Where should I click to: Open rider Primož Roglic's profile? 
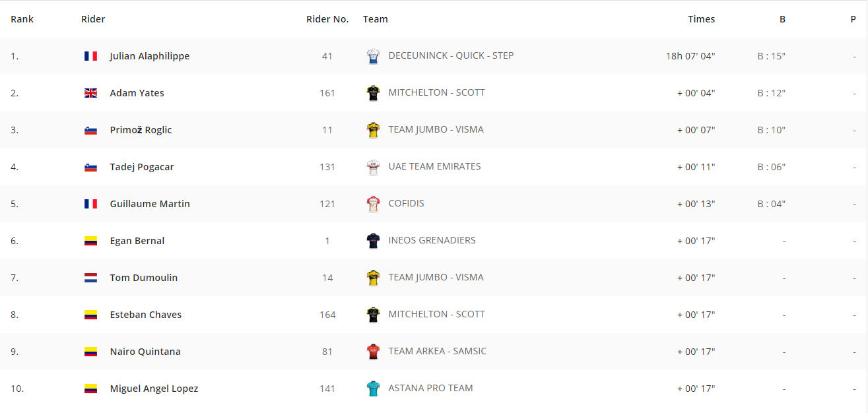141,130
